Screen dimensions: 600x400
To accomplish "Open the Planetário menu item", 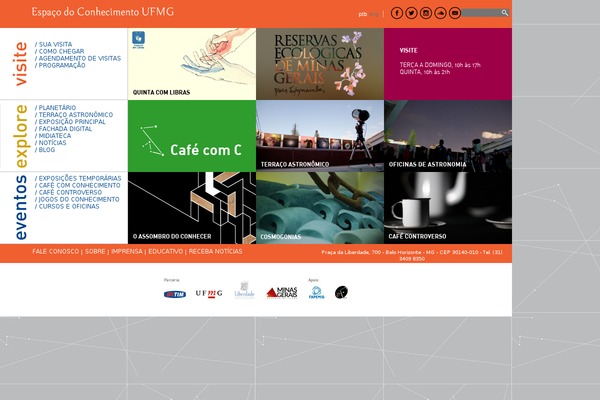I will point(55,108).
